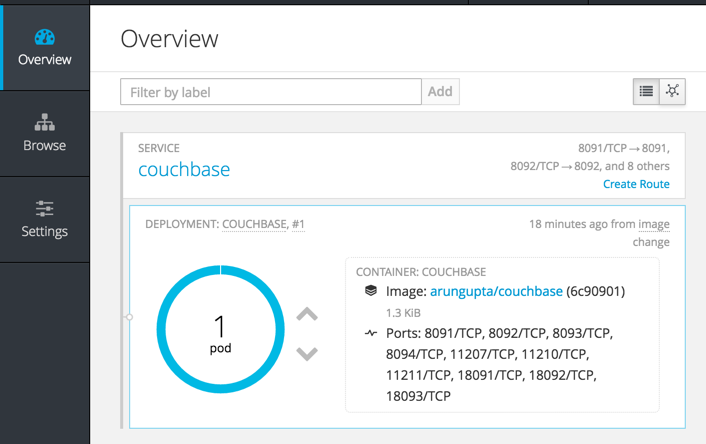Click the ports activity icon
This screenshot has width=706, height=444.
(370, 332)
